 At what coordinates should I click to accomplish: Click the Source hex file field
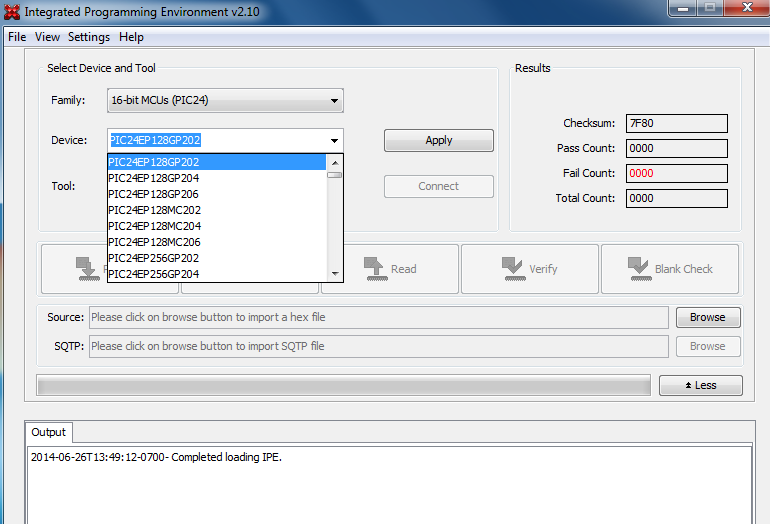click(379, 317)
